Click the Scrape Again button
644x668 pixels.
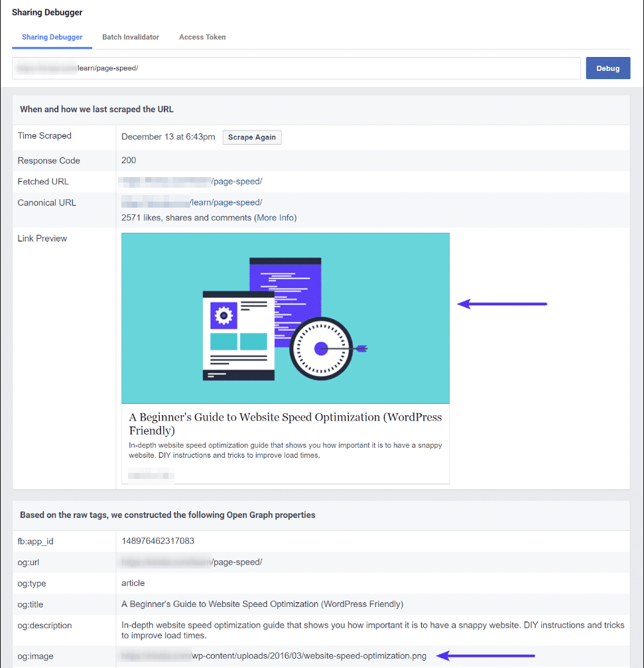[251, 137]
